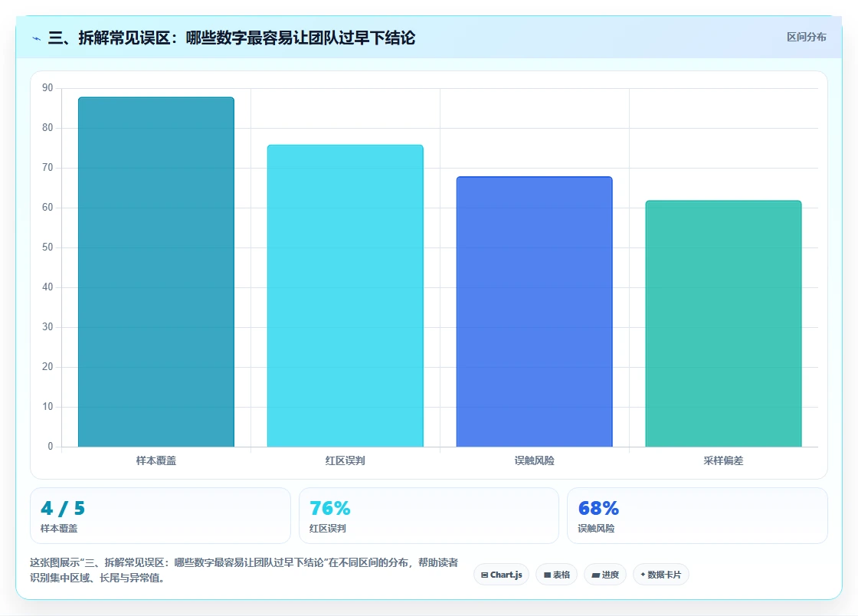The image size is (858, 616).
Task: Click the 68% 误触风险 card
Action: coord(697,516)
